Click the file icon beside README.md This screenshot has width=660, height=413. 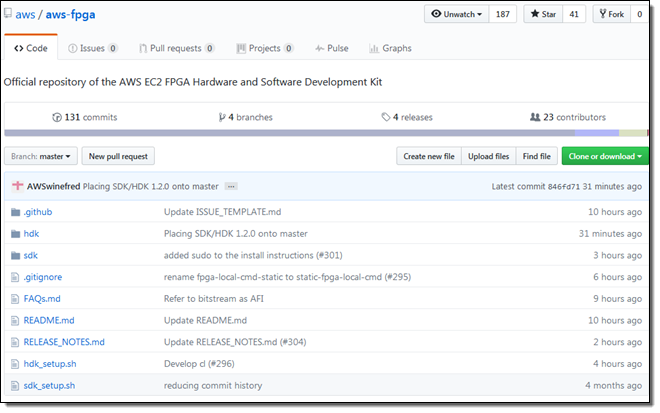coord(15,320)
